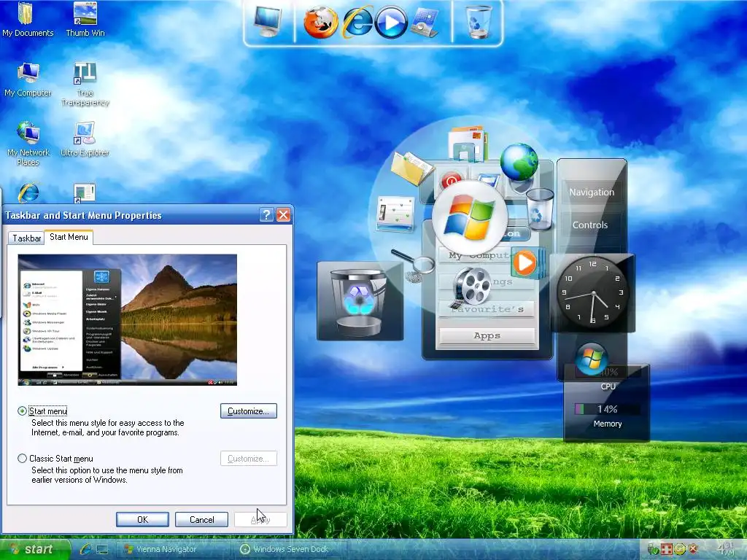Launch Internet Explorer from the top dock
The image size is (747, 560).
click(x=357, y=22)
